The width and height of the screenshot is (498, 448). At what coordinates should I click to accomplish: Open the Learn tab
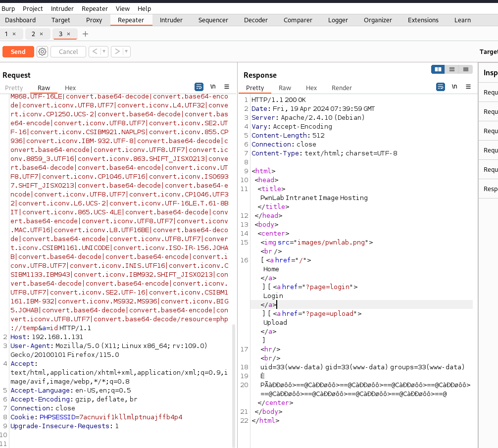(x=462, y=20)
